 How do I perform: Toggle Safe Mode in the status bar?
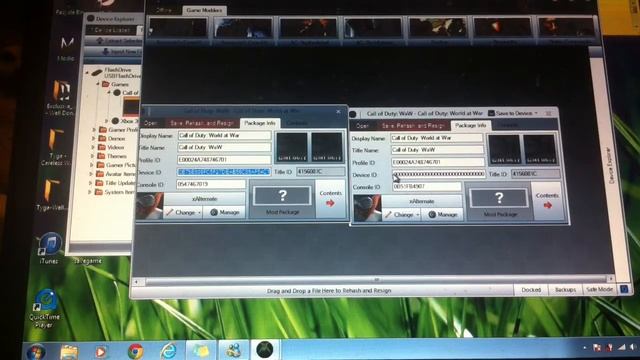coord(599,289)
